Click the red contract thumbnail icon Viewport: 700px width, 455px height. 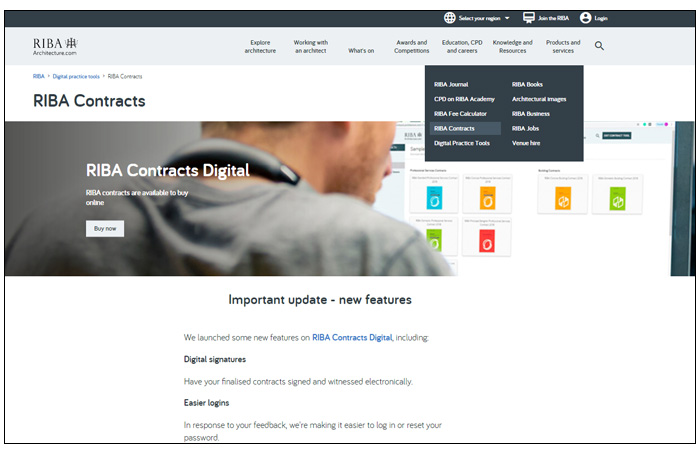pyautogui.click(x=487, y=241)
